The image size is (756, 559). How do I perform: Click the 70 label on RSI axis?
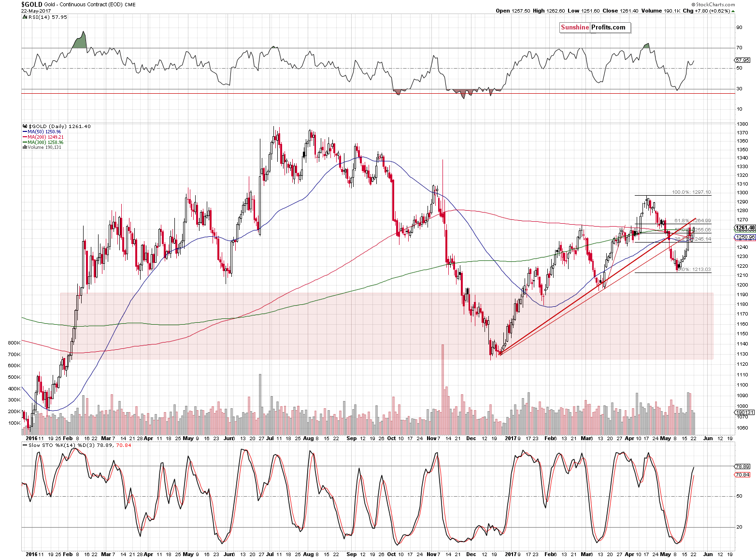tap(739, 48)
